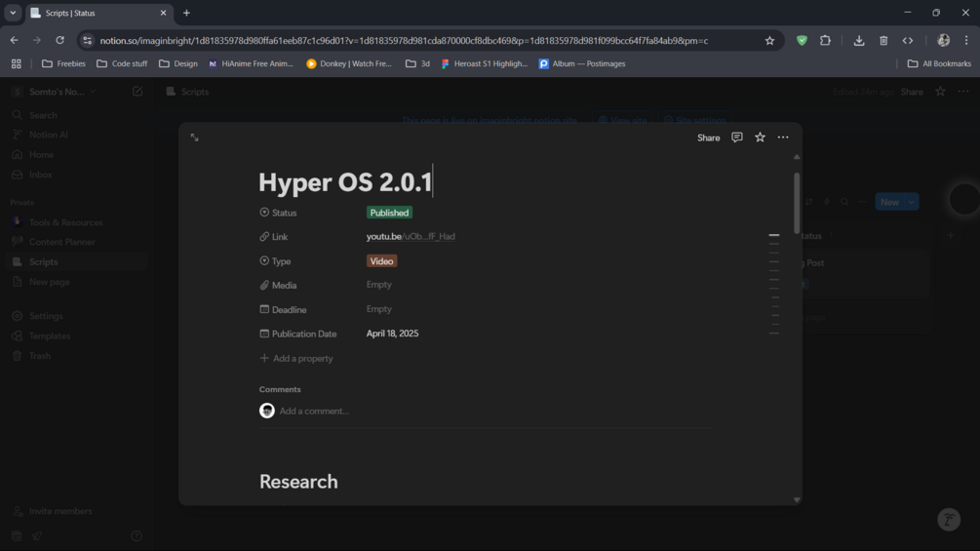The image size is (980, 551).
Task: Click Notion AI floating assistant button
Action: [949, 519]
